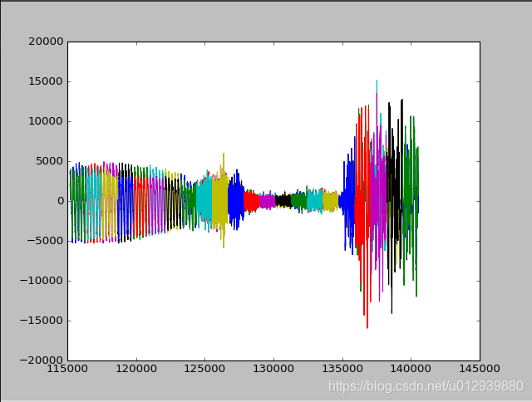This screenshot has height=402, width=532.
Task: Click the y-axis label 10000
Action: click(x=46, y=121)
